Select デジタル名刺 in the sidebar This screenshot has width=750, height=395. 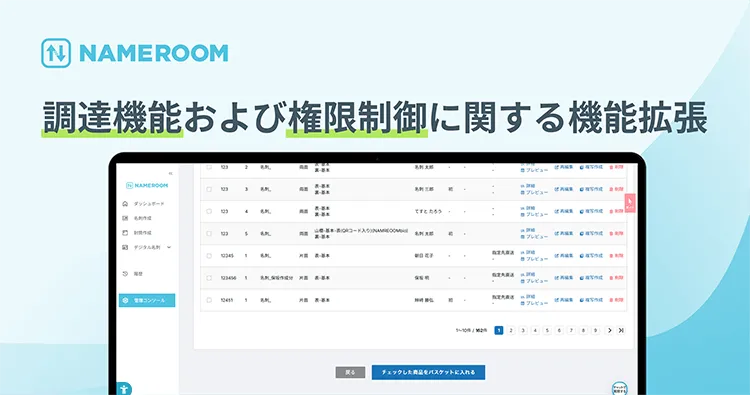(147, 247)
